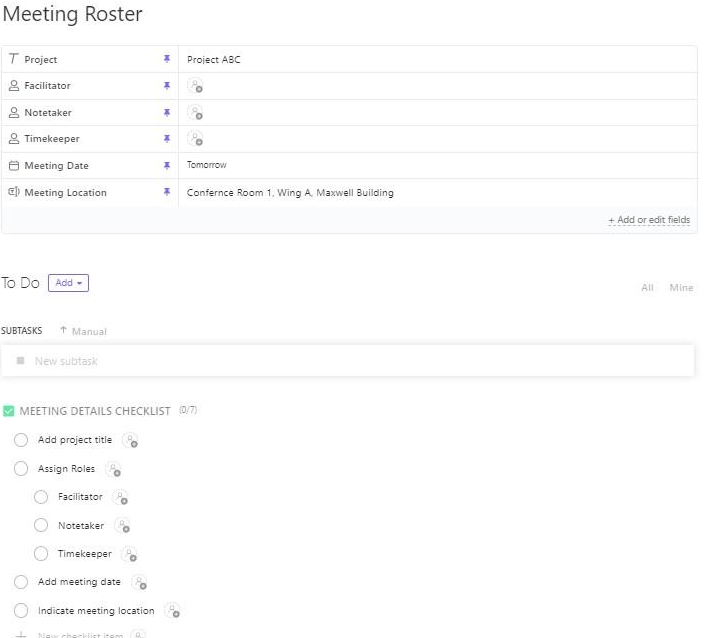Screen dimensions: 709x638
Task: Click the pin icon on the Project field
Action: (167, 59)
